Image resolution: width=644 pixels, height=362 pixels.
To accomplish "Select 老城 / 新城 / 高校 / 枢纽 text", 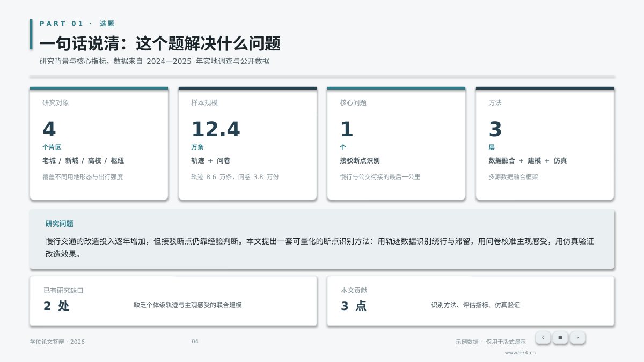I will tap(83, 160).
